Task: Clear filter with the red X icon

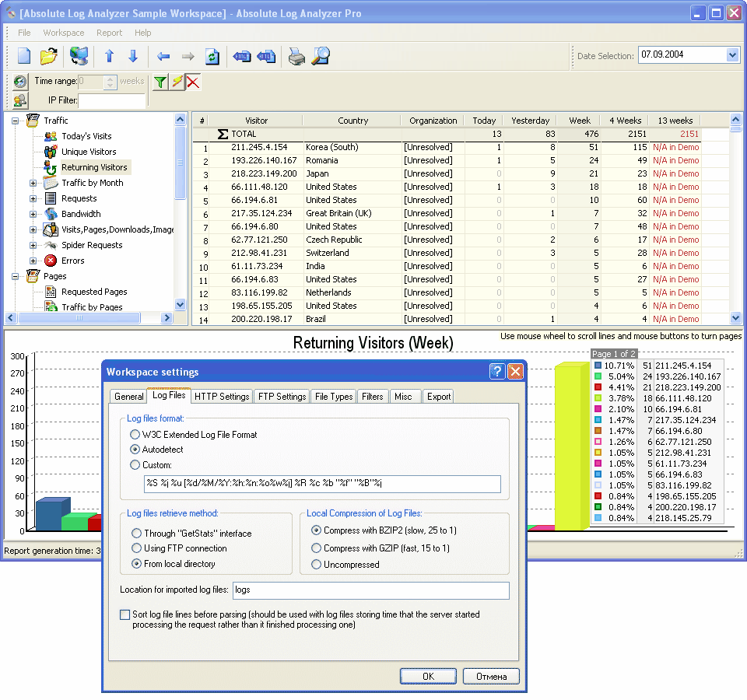Action: click(x=193, y=82)
